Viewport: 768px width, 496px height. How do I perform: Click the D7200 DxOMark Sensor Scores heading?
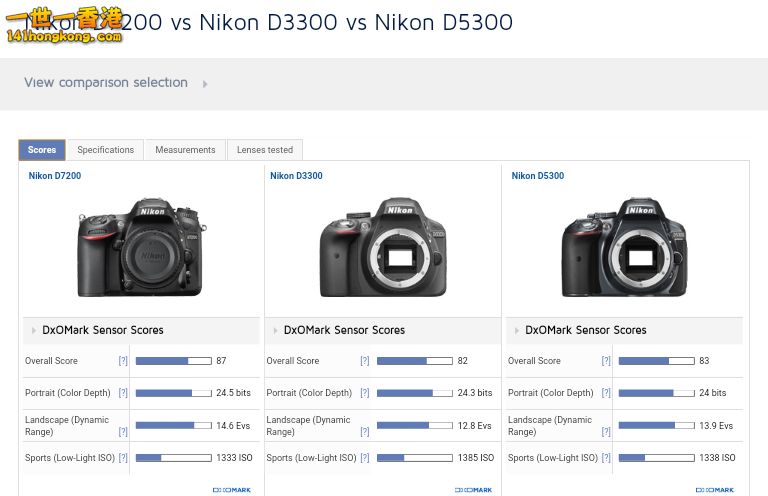(x=103, y=331)
